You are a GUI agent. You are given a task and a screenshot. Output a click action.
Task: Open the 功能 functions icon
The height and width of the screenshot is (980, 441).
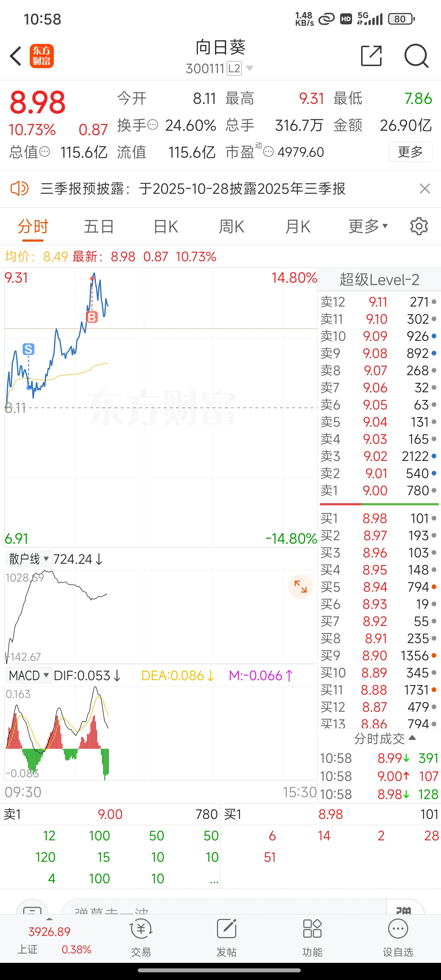(x=312, y=938)
